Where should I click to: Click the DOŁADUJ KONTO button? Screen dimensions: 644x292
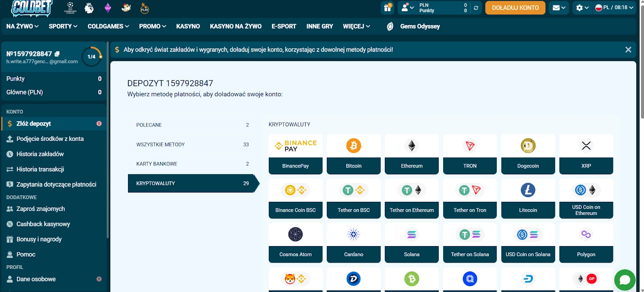click(515, 8)
